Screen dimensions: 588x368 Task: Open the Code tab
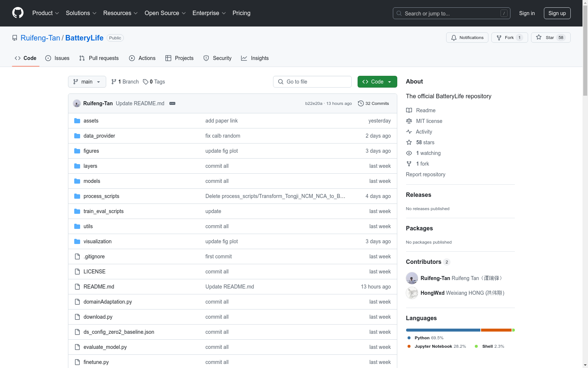26,58
